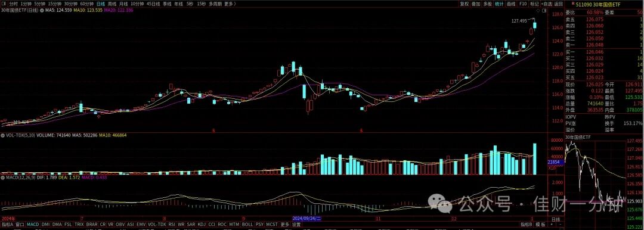
Task: Select the WR indicator tab
Action: pyautogui.click(x=181, y=224)
